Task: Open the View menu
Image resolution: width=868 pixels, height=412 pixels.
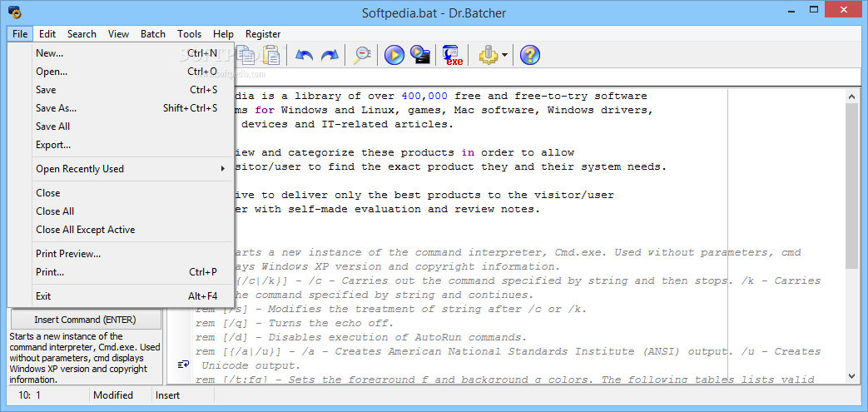Action: tap(118, 34)
